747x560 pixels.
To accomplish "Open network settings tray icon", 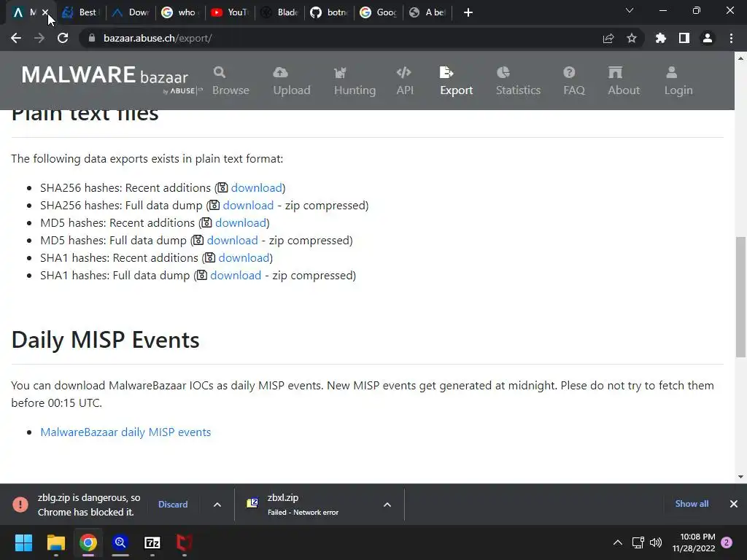I will tap(638, 542).
